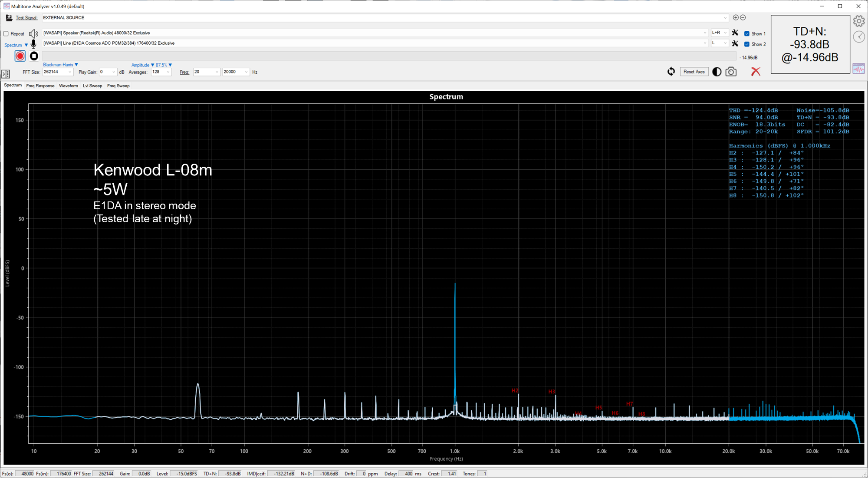Open output device settings wrench icon
Screen dimensions: 868x478
[735, 33]
